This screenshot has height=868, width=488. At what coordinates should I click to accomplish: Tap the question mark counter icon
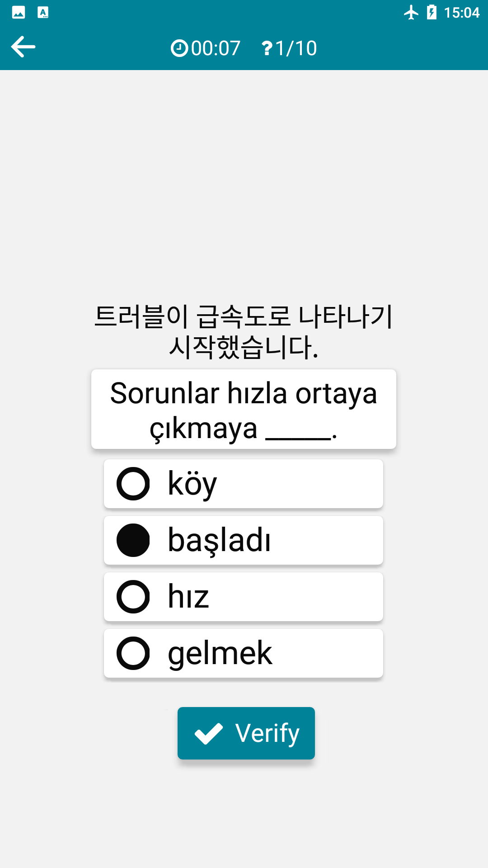tap(267, 48)
